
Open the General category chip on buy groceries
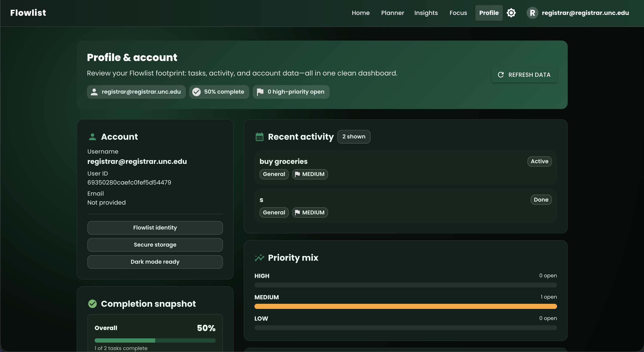point(274,174)
